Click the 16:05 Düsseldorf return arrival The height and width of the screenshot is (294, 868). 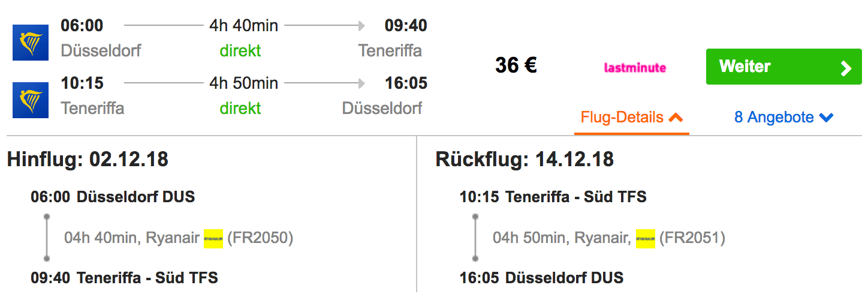[406, 83]
